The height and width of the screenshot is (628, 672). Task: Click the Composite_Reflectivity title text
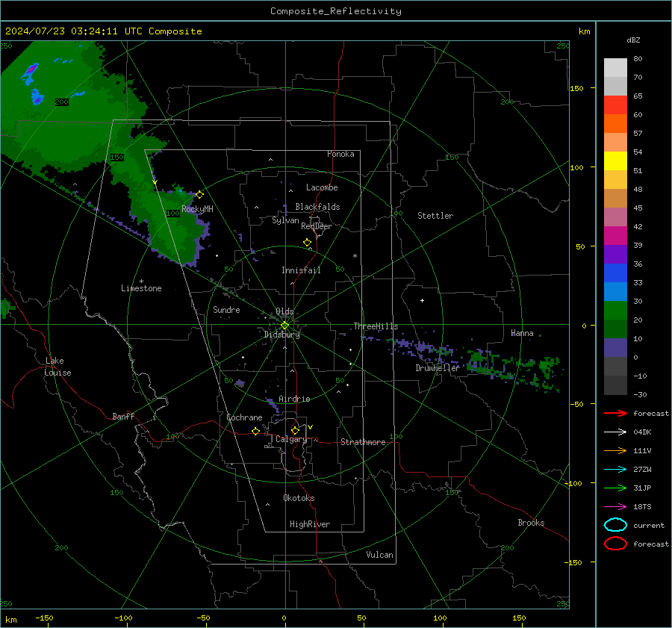tap(335, 11)
